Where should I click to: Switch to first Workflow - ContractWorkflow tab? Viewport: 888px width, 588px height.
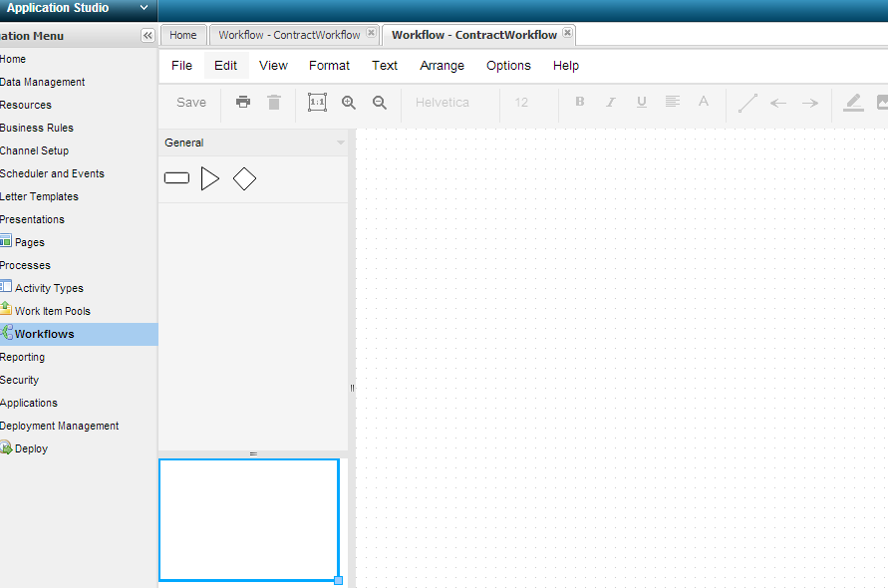coord(289,35)
